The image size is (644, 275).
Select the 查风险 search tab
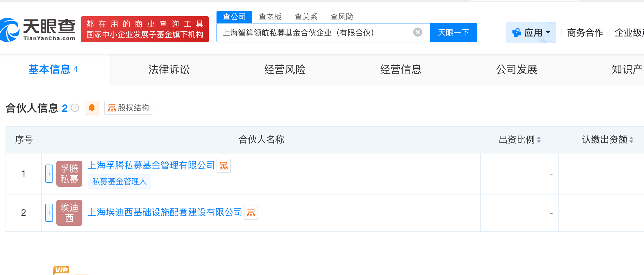[x=342, y=17]
